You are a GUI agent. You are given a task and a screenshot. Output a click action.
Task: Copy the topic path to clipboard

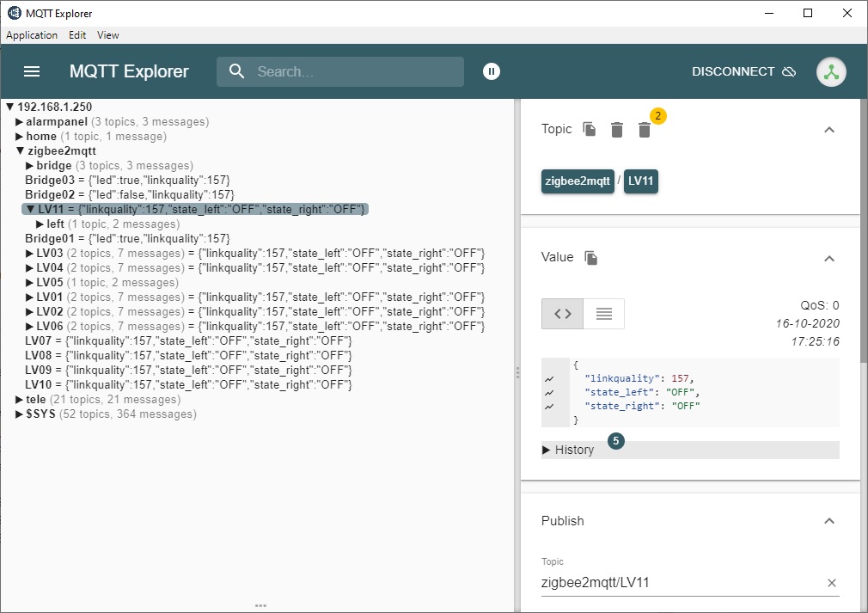[x=589, y=128]
